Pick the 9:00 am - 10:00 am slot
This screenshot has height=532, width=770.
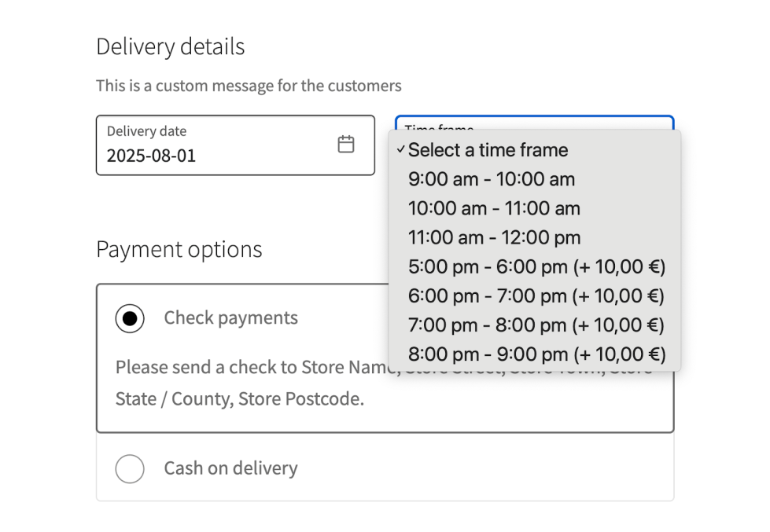[492, 179]
